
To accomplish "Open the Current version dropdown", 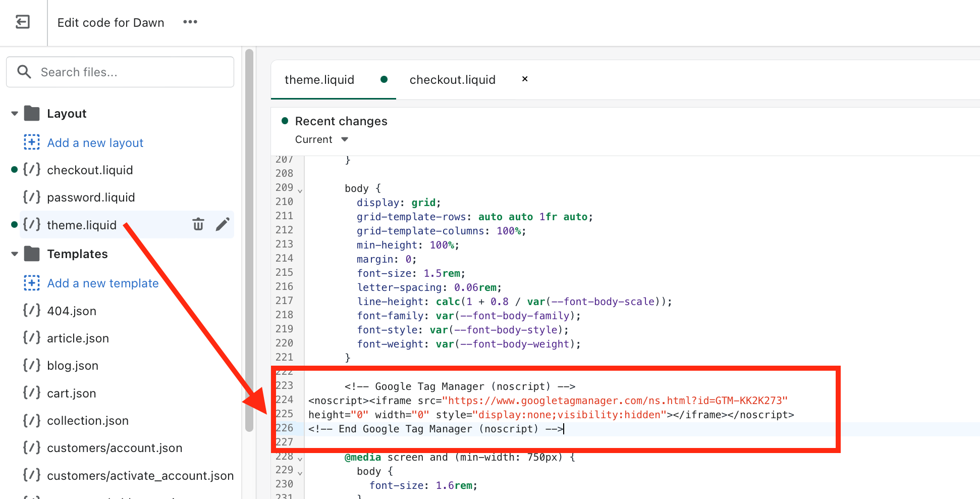I will click(x=322, y=139).
